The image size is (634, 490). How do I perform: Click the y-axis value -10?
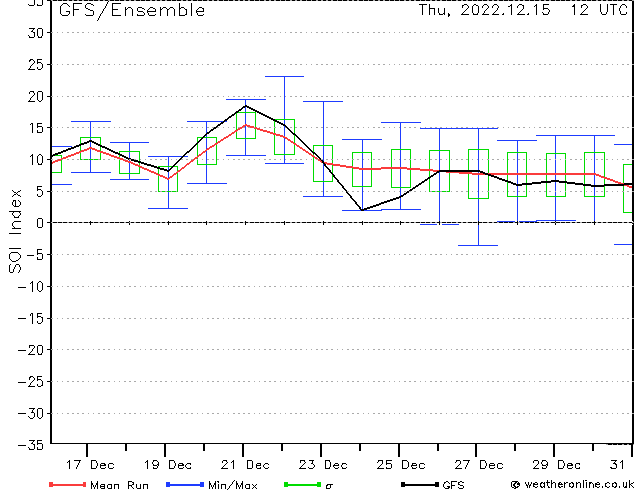pyautogui.click(x=31, y=287)
